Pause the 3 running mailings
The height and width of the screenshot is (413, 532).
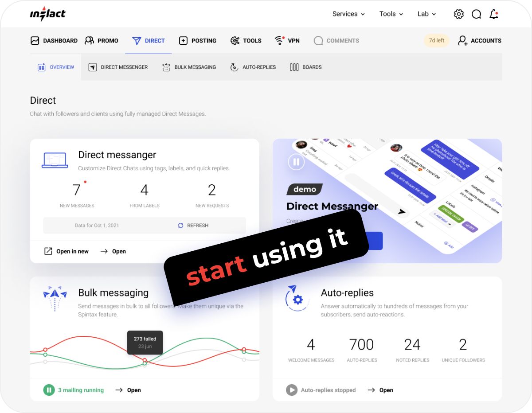click(49, 390)
